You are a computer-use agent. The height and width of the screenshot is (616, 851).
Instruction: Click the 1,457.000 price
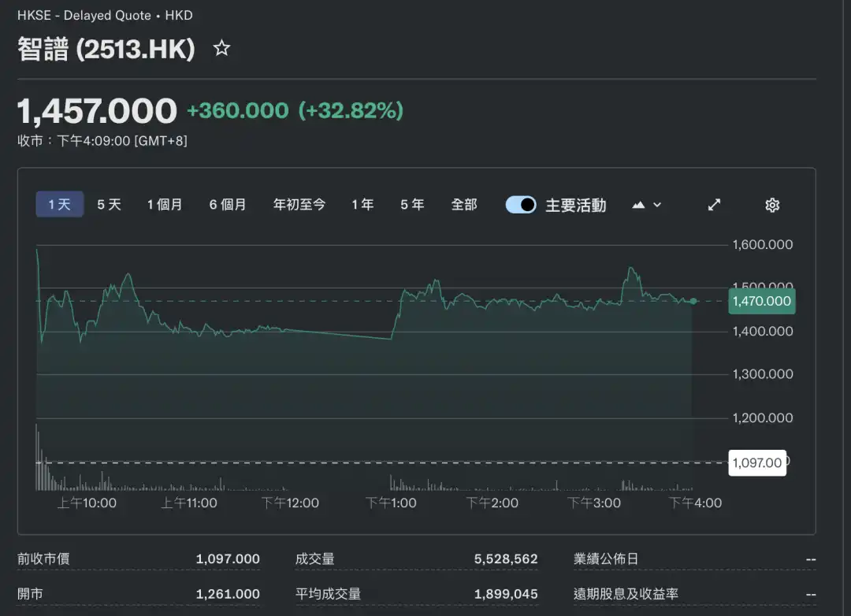point(97,111)
